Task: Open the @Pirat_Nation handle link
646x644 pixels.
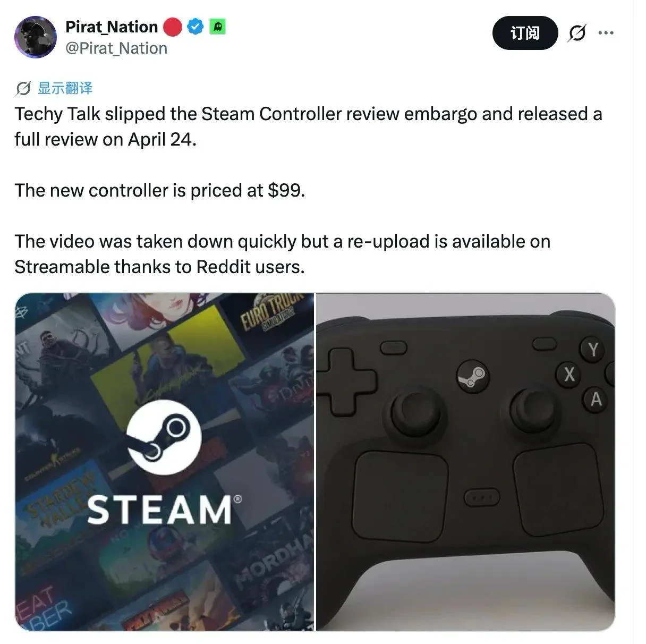Action: (x=116, y=48)
